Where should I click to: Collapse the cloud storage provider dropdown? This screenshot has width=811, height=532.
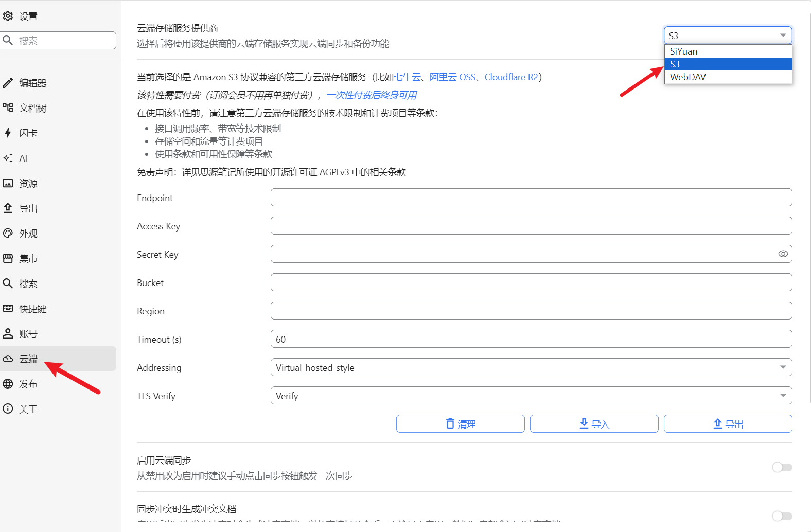[728, 36]
